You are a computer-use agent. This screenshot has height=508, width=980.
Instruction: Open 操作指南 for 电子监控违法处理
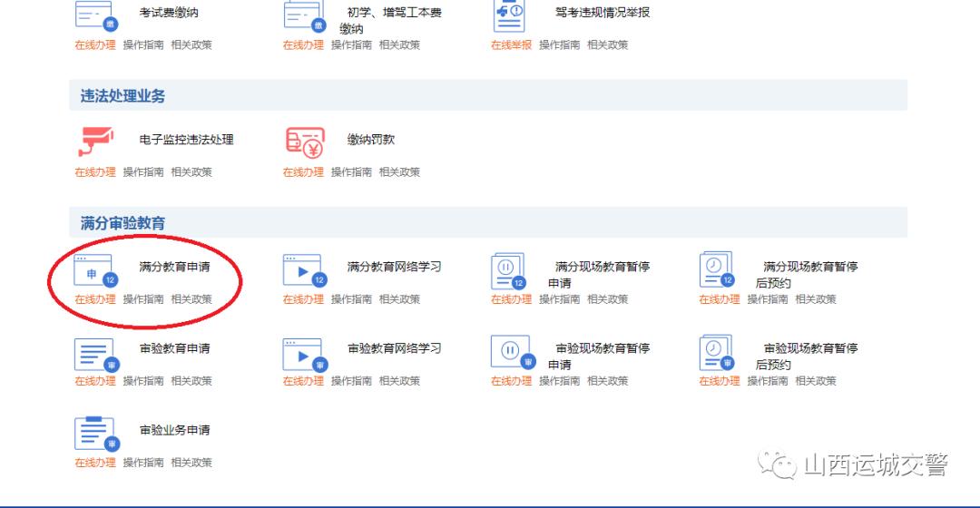click(143, 172)
